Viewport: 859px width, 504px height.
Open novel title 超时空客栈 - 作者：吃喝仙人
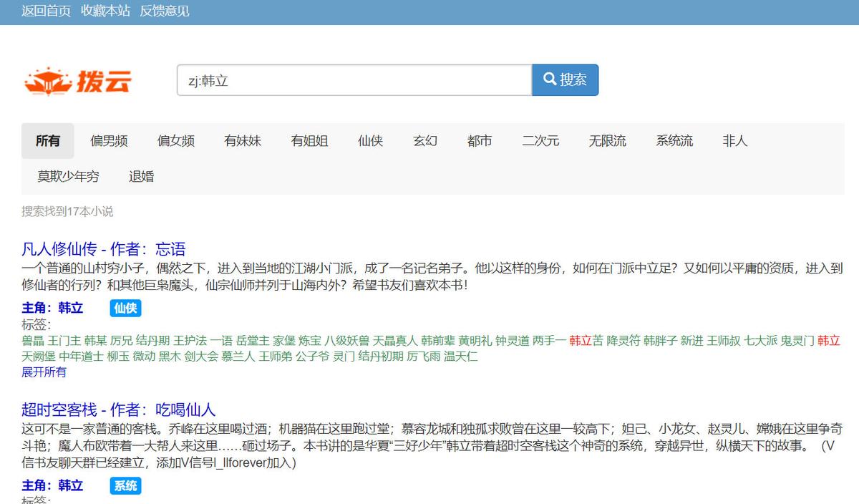(119, 410)
